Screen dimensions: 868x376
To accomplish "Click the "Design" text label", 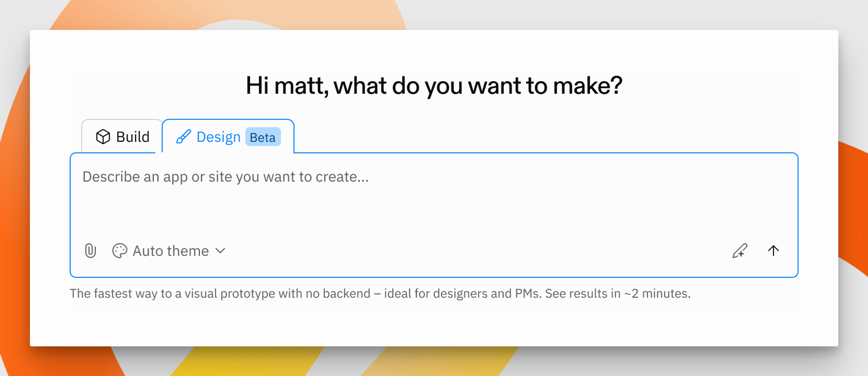I will pyautogui.click(x=218, y=137).
